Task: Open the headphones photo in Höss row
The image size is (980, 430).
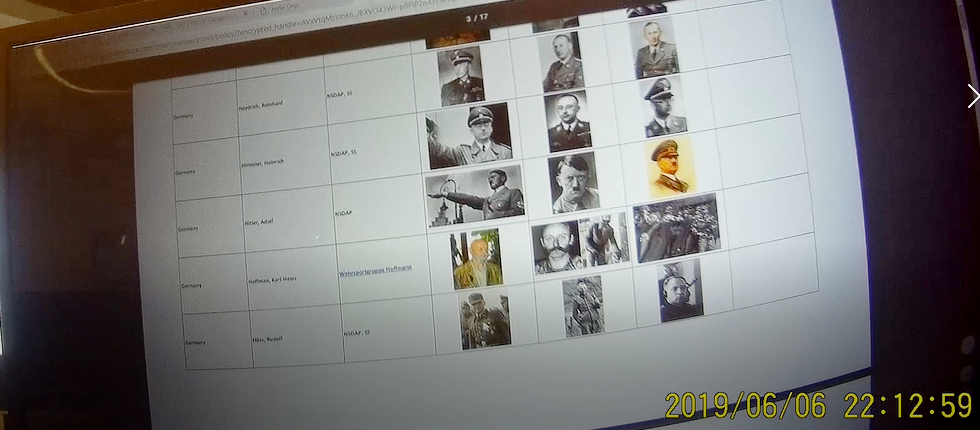Action: 680,291
